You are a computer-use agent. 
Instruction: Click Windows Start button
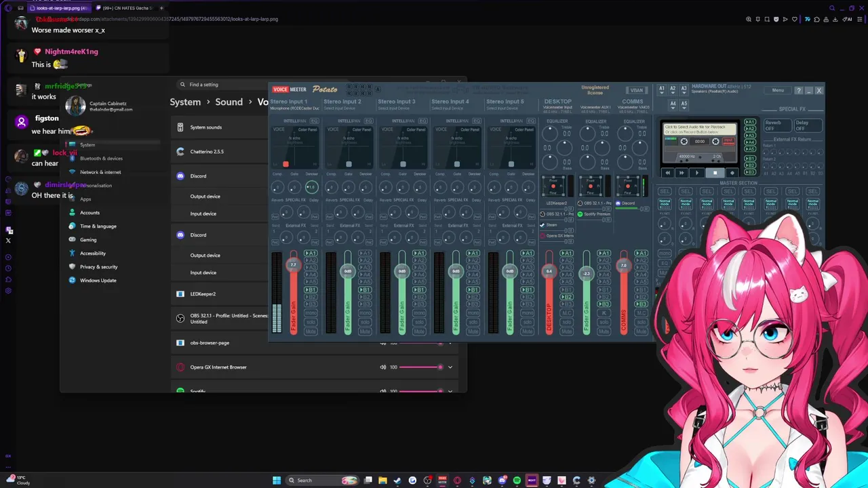(x=277, y=481)
